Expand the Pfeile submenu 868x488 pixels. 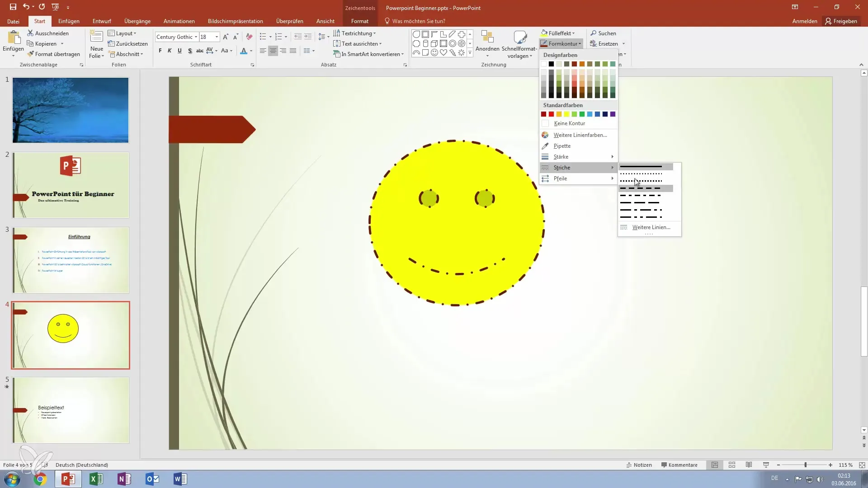(578, 178)
